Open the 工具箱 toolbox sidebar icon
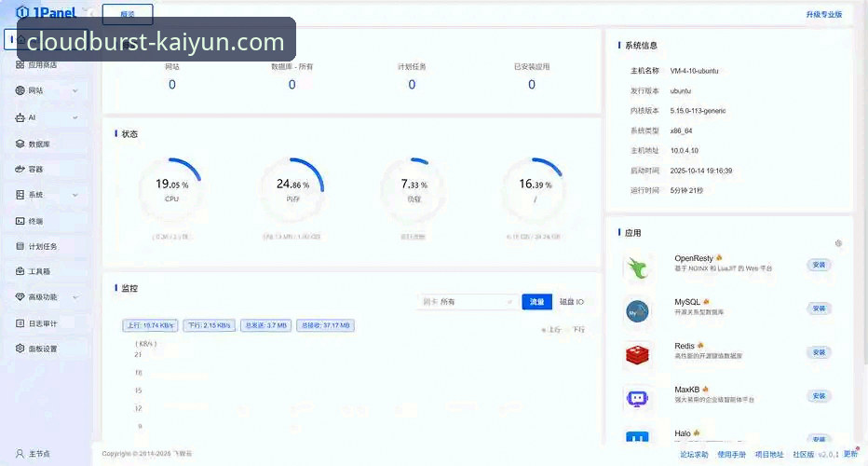 [x=20, y=271]
